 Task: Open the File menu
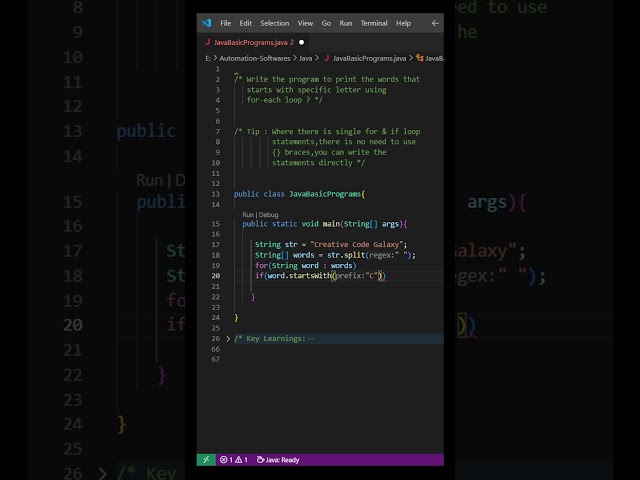[x=225, y=23]
